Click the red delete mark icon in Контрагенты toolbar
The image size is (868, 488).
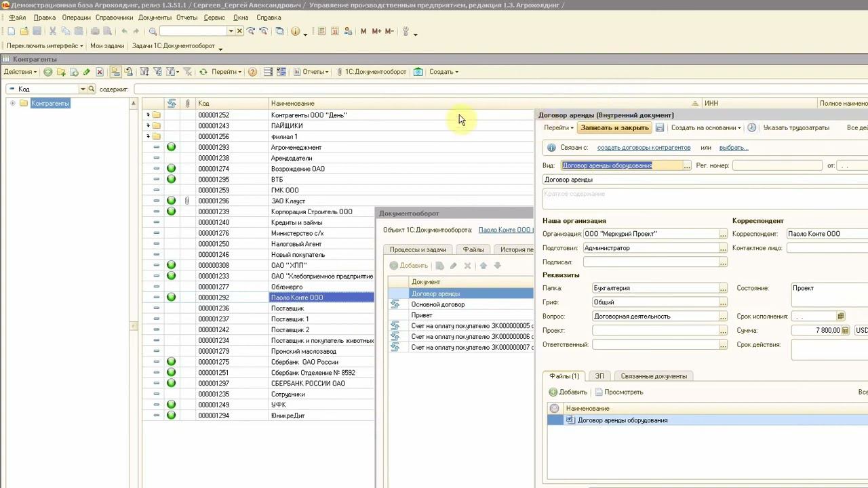click(x=100, y=72)
